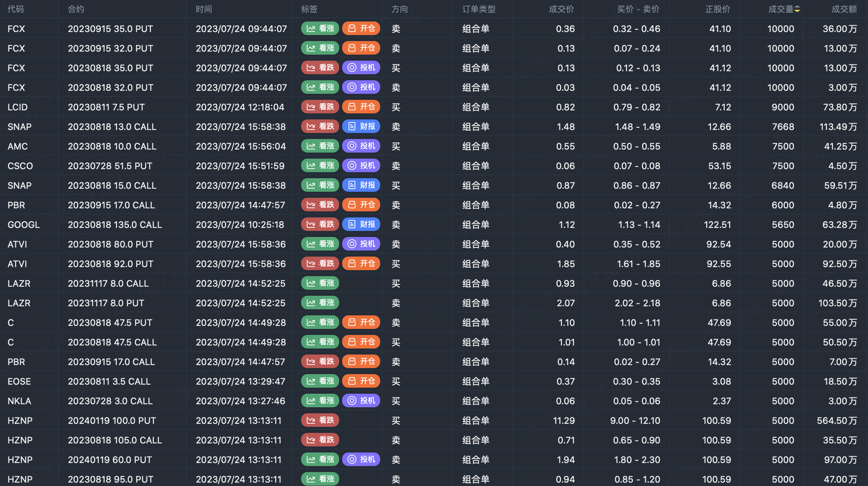Click direction 买 in the LCID row
Screen dimensions: 868x486
pos(396,107)
